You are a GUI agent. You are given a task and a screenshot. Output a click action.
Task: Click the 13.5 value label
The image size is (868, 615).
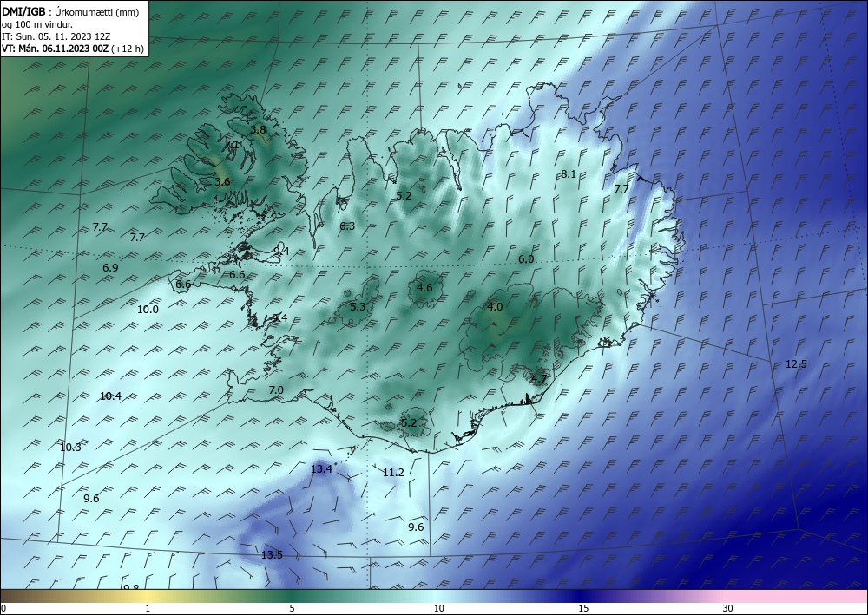click(272, 555)
